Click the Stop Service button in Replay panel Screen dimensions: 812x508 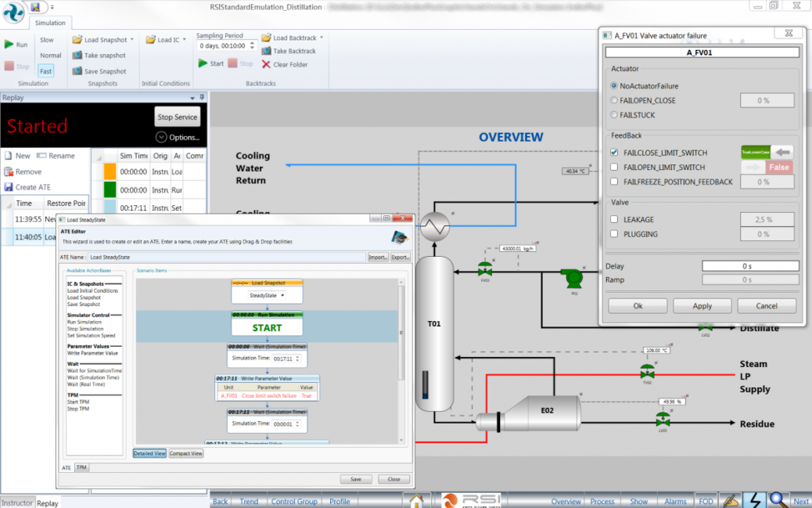pos(177,116)
